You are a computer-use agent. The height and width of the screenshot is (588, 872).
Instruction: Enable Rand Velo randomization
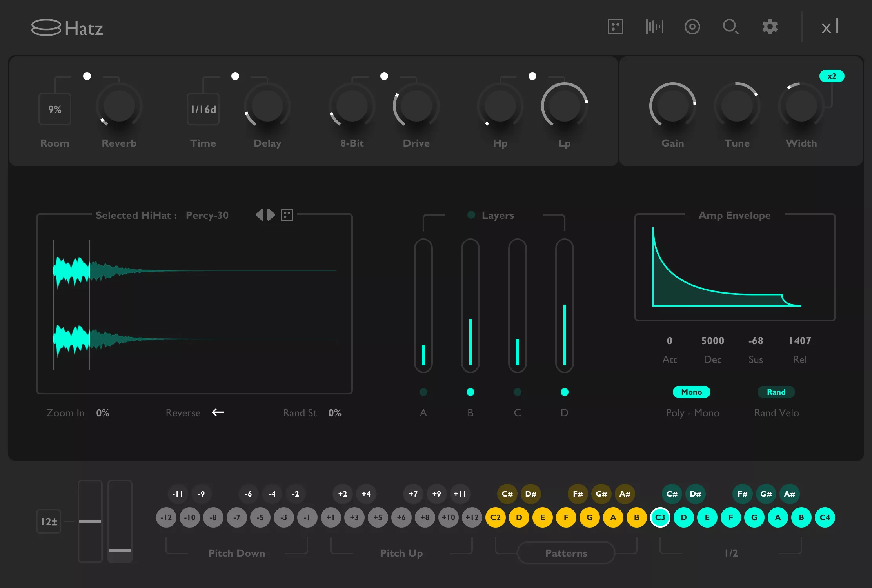point(776,392)
